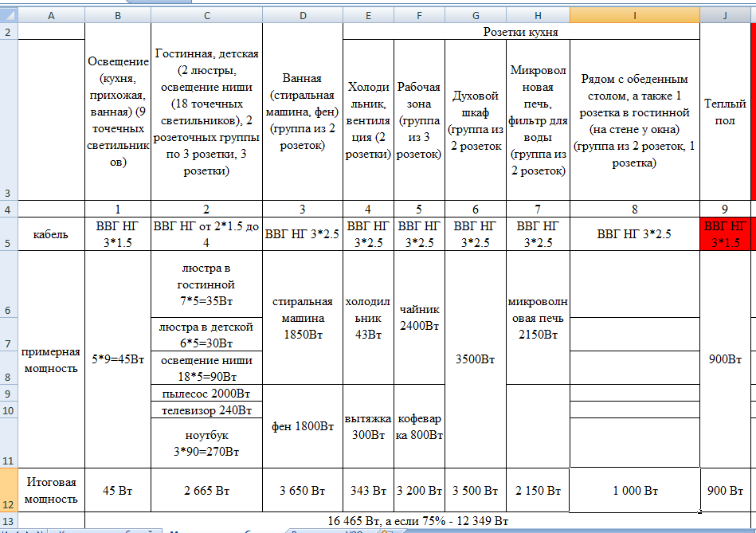Select column F header
Image resolution: width=756 pixels, height=533 pixels.
click(x=419, y=15)
